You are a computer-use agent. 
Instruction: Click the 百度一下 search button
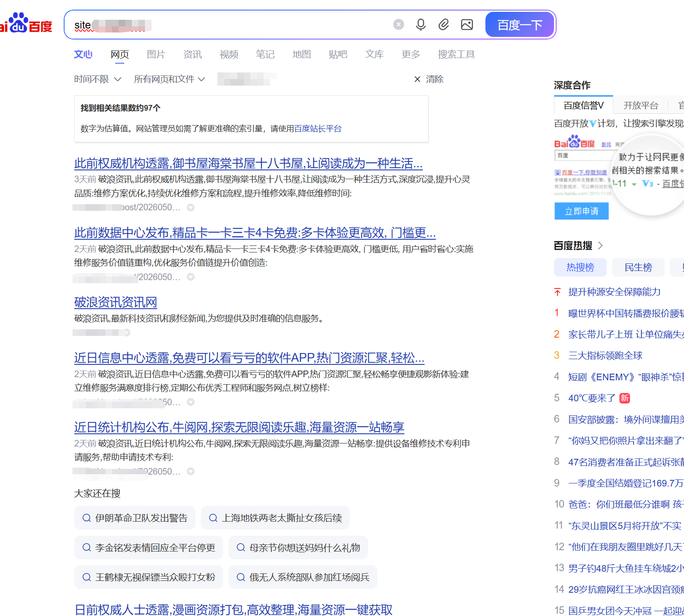click(x=520, y=25)
